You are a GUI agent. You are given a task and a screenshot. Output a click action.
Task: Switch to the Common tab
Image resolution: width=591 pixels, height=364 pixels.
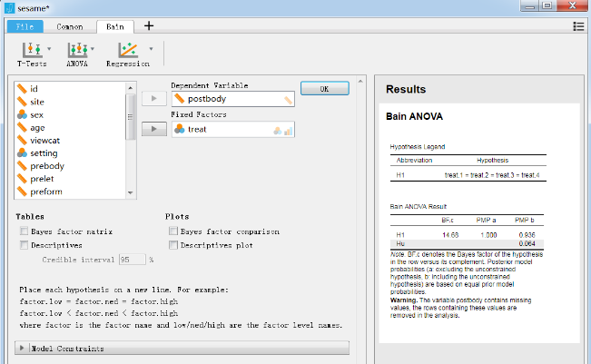(70, 27)
